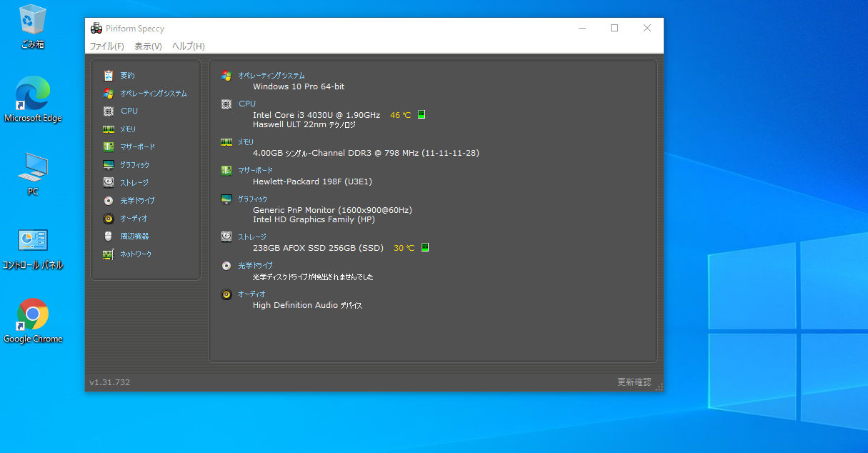Click the 要約 summary icon in sidebar

109,75
